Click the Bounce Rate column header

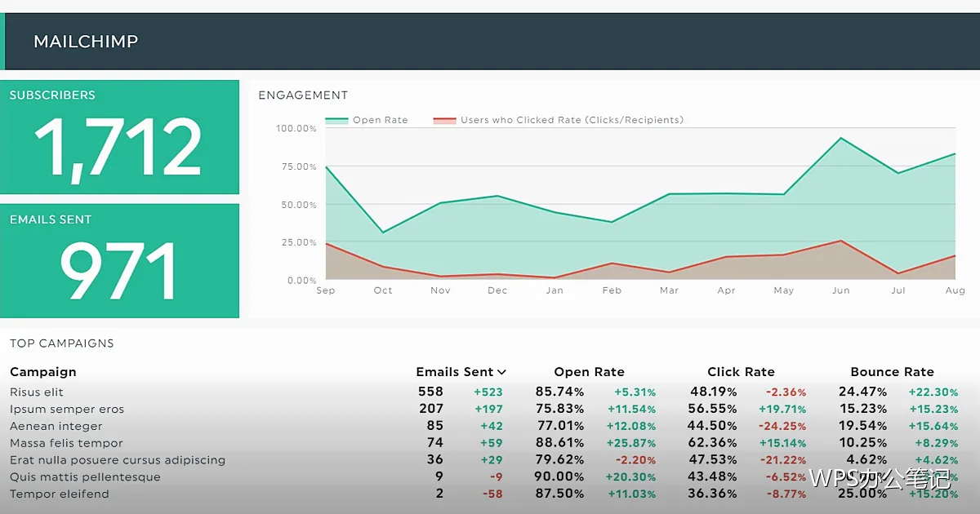tap(892, 372)
